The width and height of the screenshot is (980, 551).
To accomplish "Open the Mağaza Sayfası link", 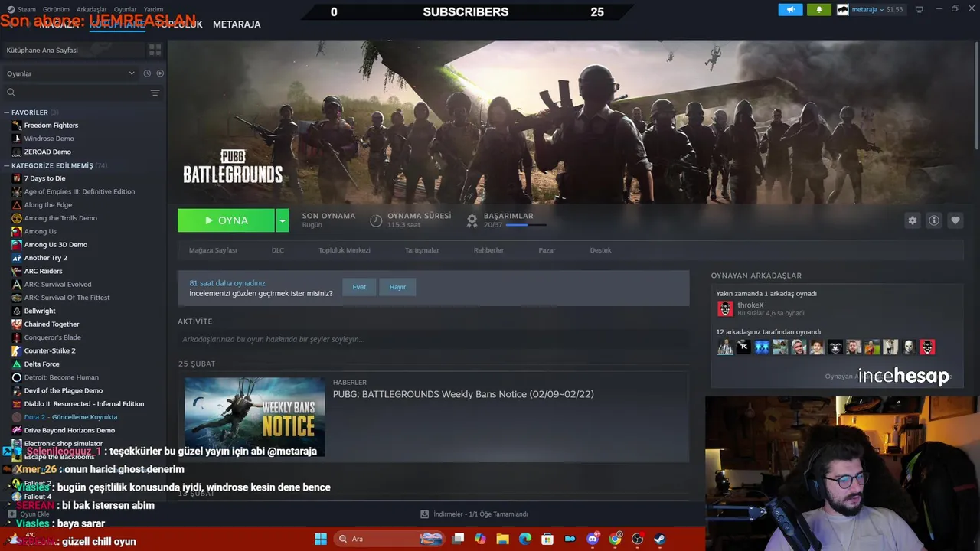I will (x=213, y=250).
